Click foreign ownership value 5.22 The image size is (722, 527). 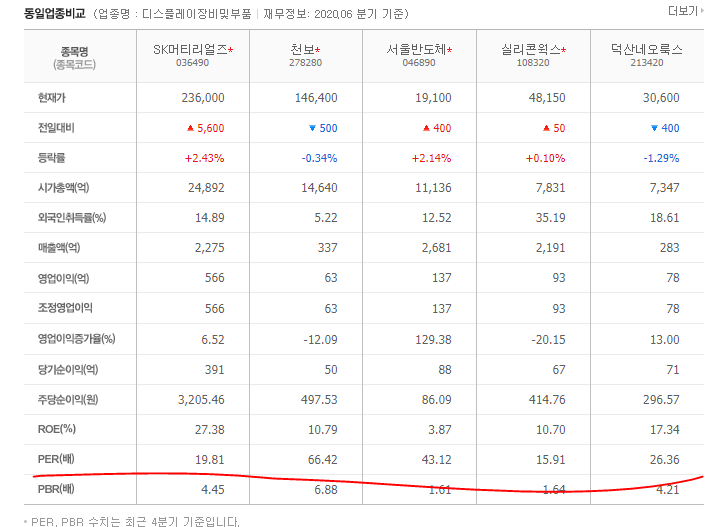pyautogui.click(x=326, y=218)
